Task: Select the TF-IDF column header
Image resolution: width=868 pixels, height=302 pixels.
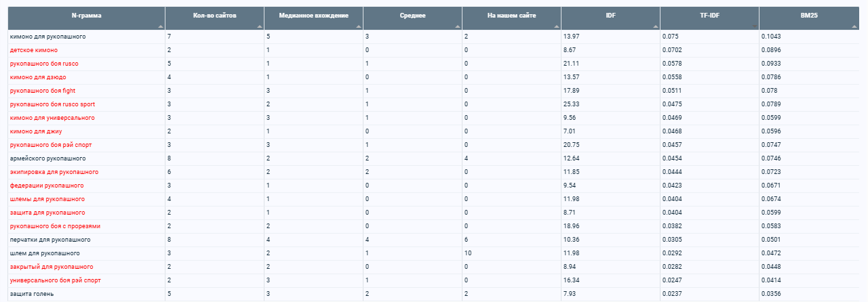Action: tap(710, 15)
